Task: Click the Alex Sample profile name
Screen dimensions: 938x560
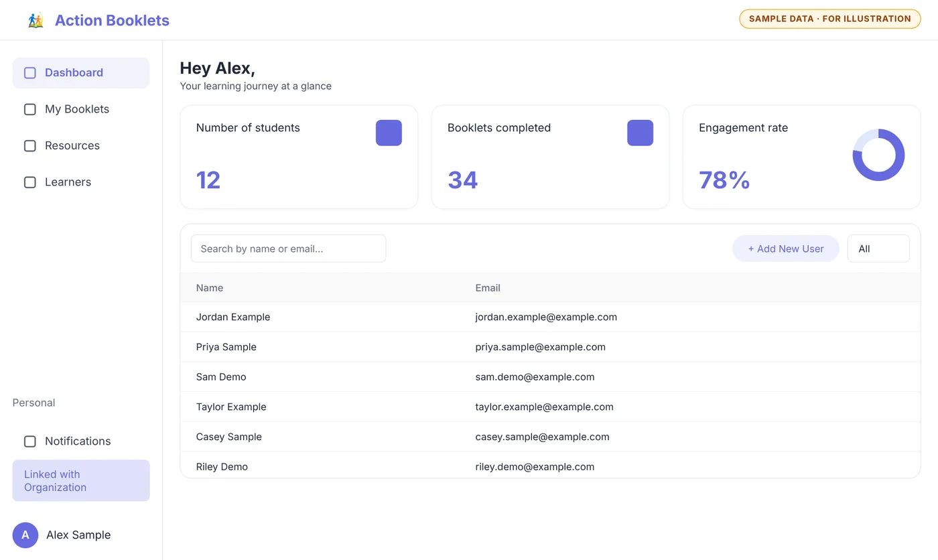Action: (78, 535)
